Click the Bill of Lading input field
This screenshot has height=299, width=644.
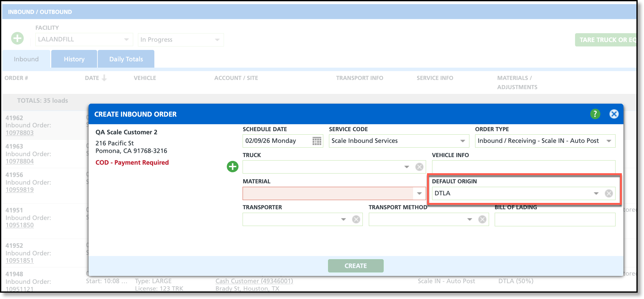555,219
